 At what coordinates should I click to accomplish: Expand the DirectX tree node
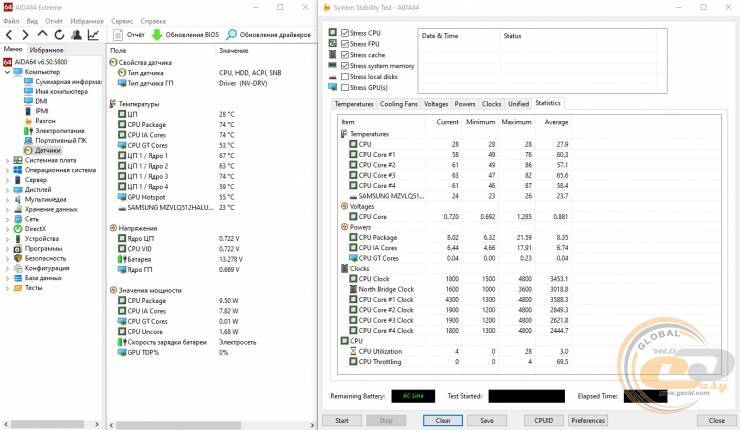(7, 229)
